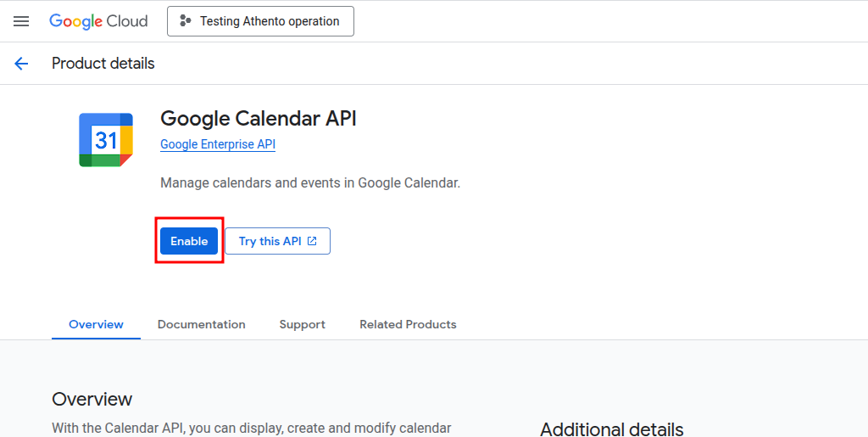Screen dimensions: 868x437
Task: Click the Manage calendars and events description
Action: [310, 182]
